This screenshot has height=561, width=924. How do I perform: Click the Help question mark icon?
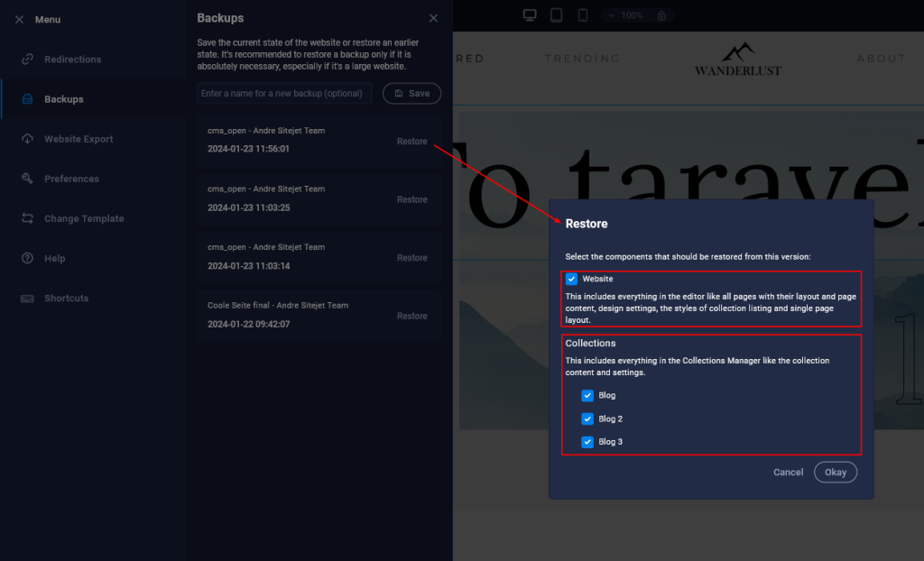click(x=27, y=258)
